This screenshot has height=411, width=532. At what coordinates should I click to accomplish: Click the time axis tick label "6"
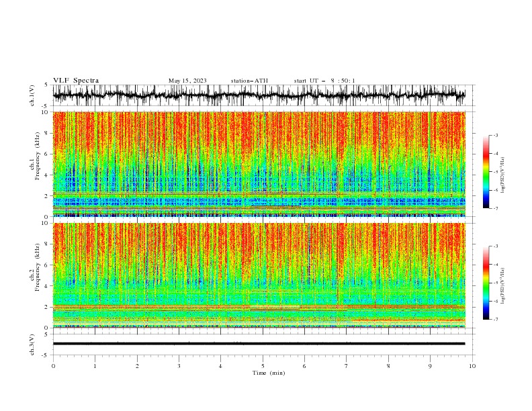(304, 366)
